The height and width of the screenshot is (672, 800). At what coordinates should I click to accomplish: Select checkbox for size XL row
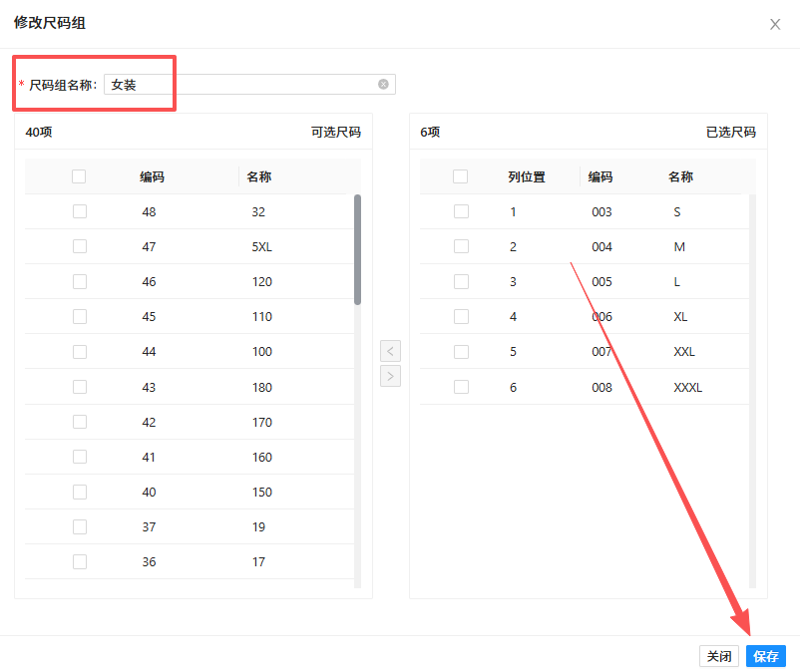point(461,316)
